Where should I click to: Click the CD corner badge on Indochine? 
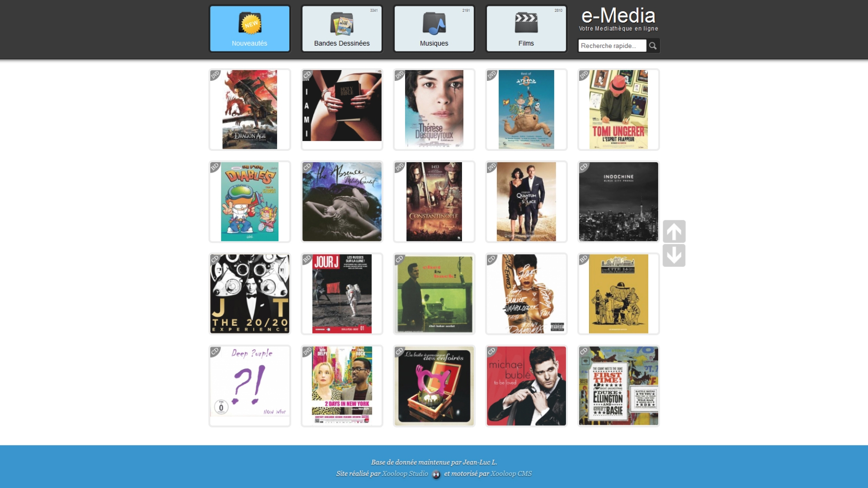tap(583, 167)
